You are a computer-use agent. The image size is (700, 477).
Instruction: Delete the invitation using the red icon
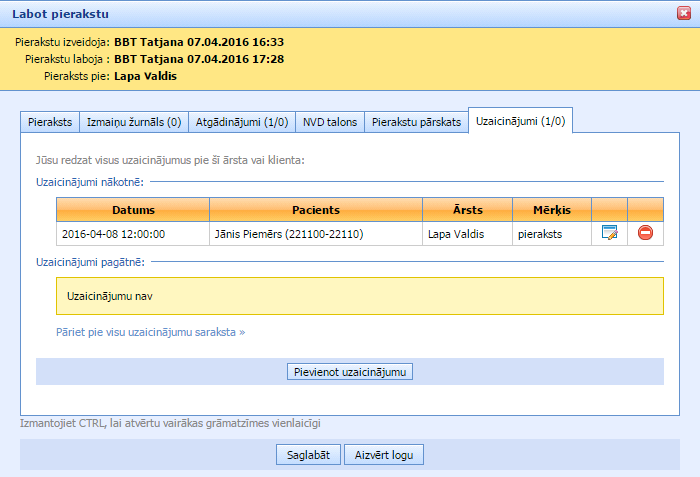[x=645, y=234]
